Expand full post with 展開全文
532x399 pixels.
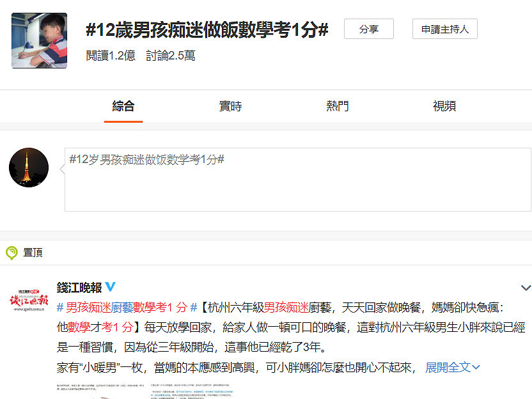click(452, 367)
